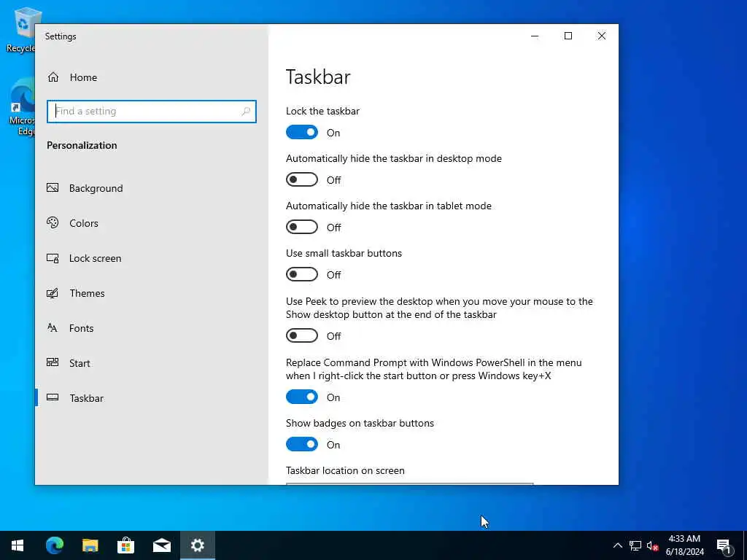Enable auto-hide taskbar in desktop mode
The height and width of the screenshot is (560, 747).
(302, 179)
